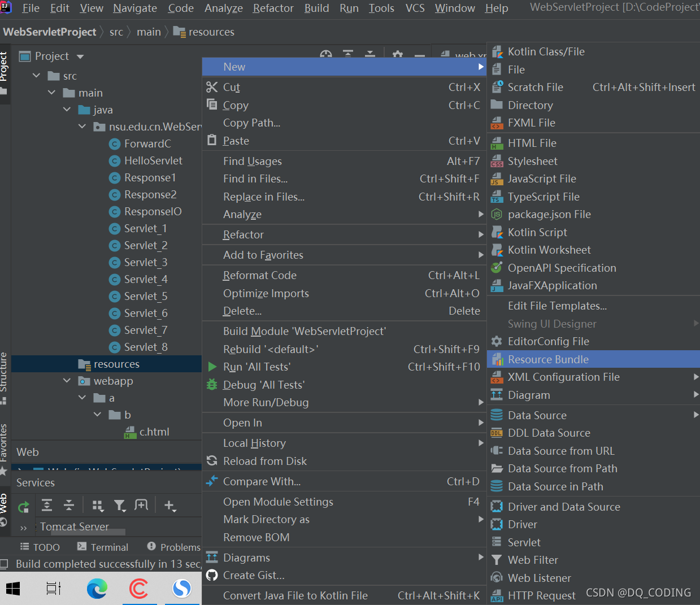Click the EditorConfig File gear icon
The width and height of the screenshot is (700, 605).
tap(497, 341)
